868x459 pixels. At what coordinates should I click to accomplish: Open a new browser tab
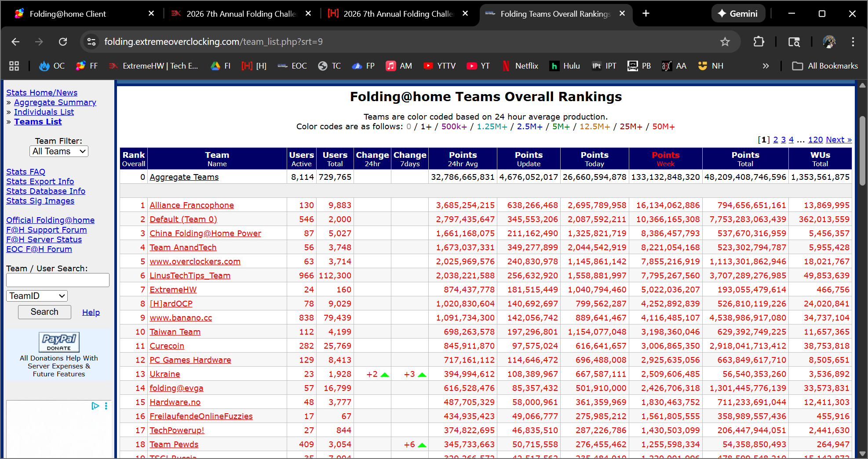pyautogui.click(x=646, y=14)
